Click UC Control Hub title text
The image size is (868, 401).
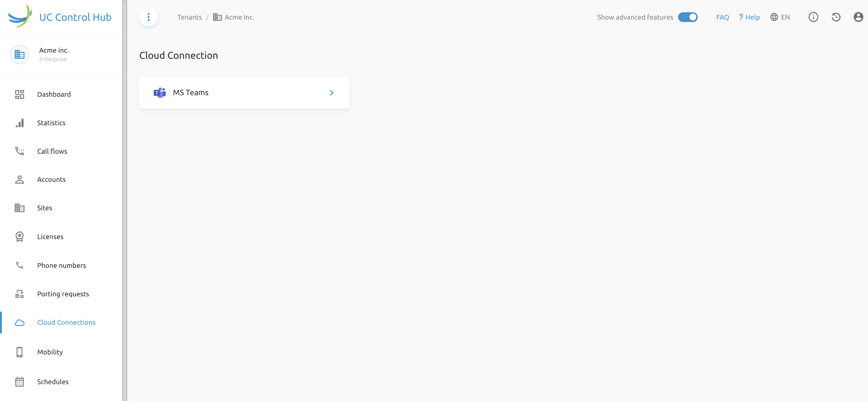(75, 17)
